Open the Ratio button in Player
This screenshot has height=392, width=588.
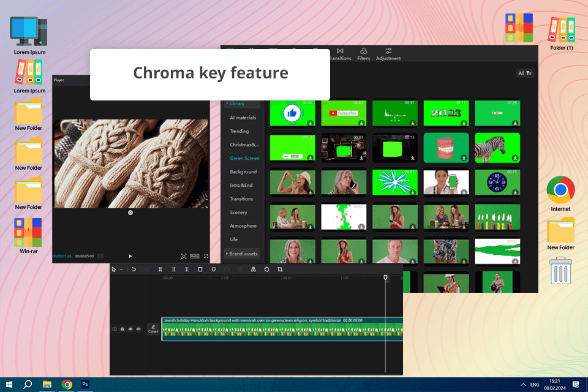[195, 256]
